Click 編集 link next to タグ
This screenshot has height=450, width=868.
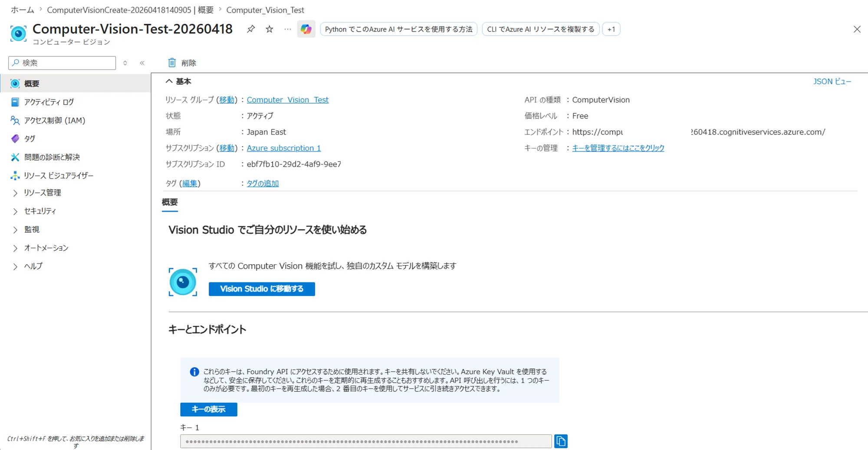click(190, 183)
